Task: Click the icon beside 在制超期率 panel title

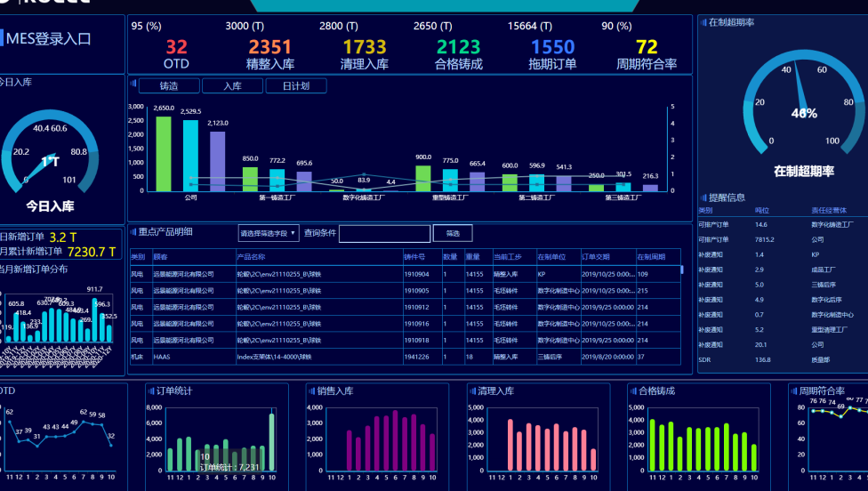Action: (703, 22)
